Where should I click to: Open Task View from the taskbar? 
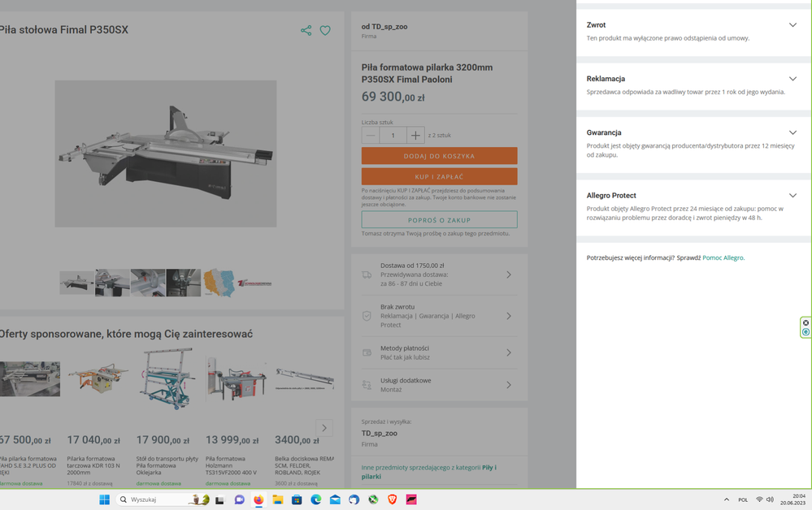(219, 499)
